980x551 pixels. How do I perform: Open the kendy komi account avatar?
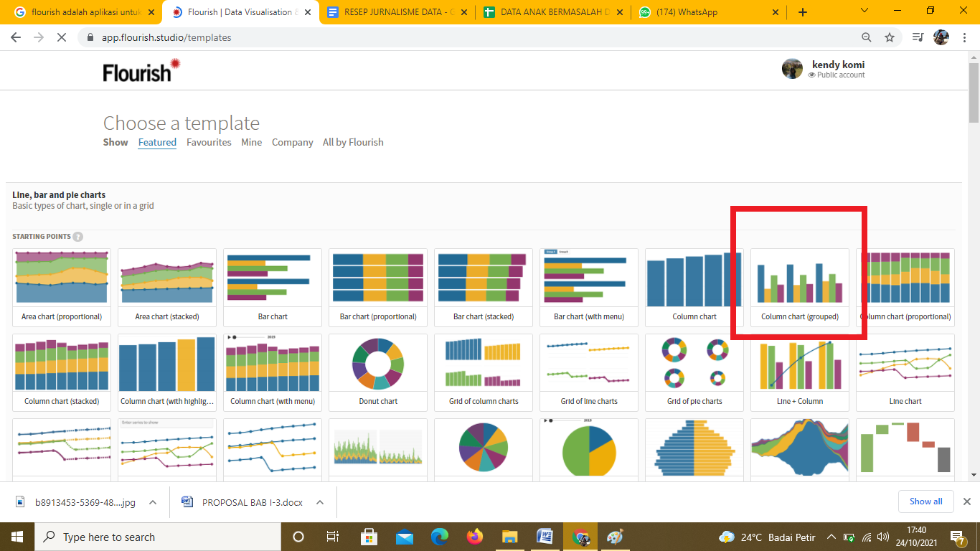click(x=792, y=69)
